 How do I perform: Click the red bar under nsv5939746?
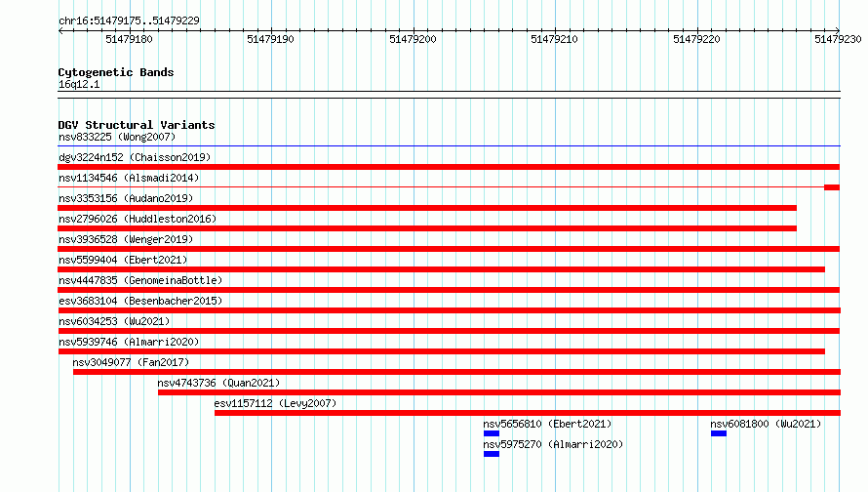tap(441, 351)
